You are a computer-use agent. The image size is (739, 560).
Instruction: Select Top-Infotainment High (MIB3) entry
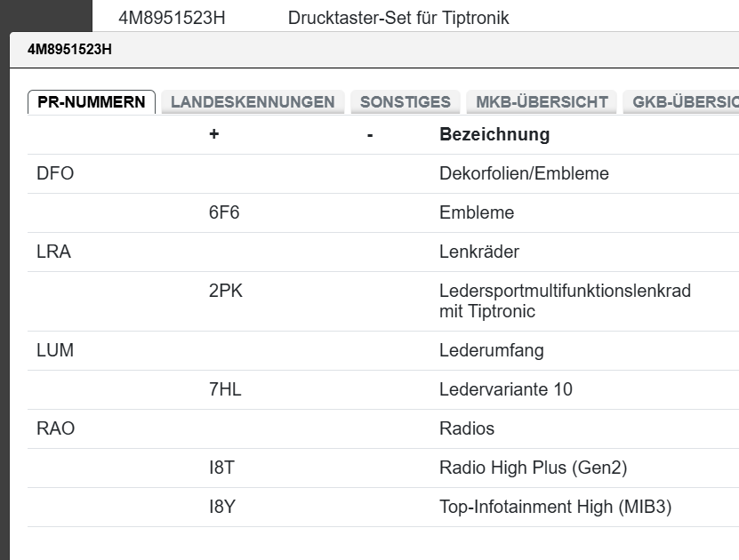click(x=556, y=507)
